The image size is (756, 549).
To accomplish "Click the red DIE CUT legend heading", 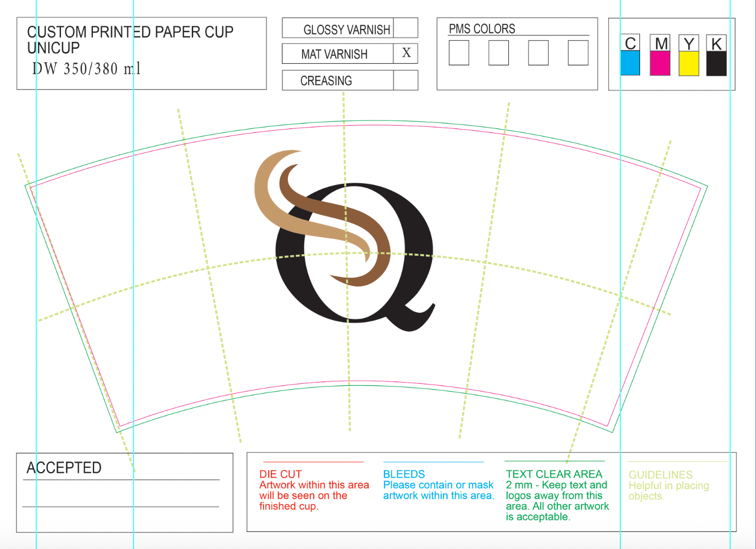I will click(280, 474).
